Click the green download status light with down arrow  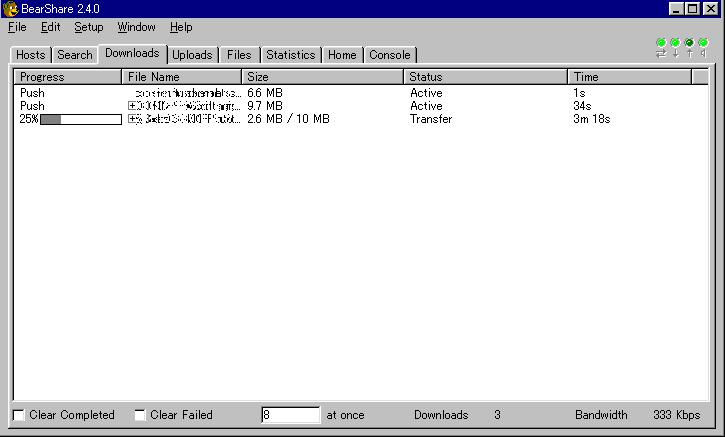click(675, 43)
